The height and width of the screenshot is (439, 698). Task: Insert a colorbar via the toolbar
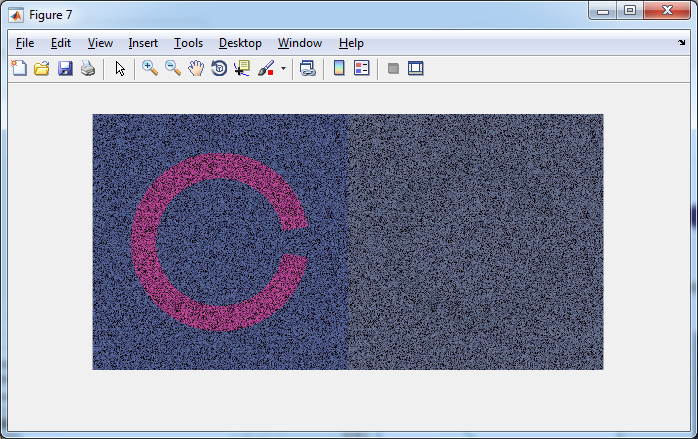click(339, 68)
